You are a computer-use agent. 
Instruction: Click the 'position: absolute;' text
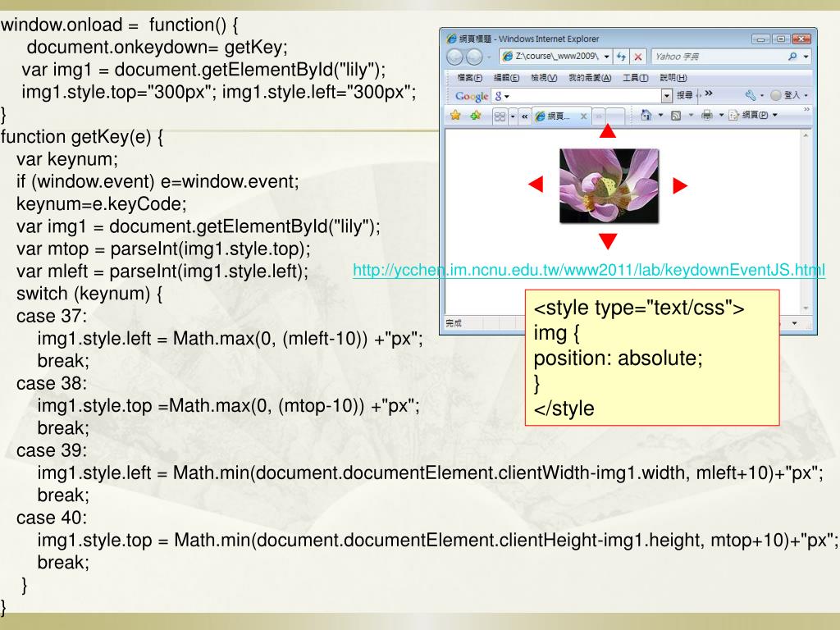pyautogui.click(x=619, y=358)
